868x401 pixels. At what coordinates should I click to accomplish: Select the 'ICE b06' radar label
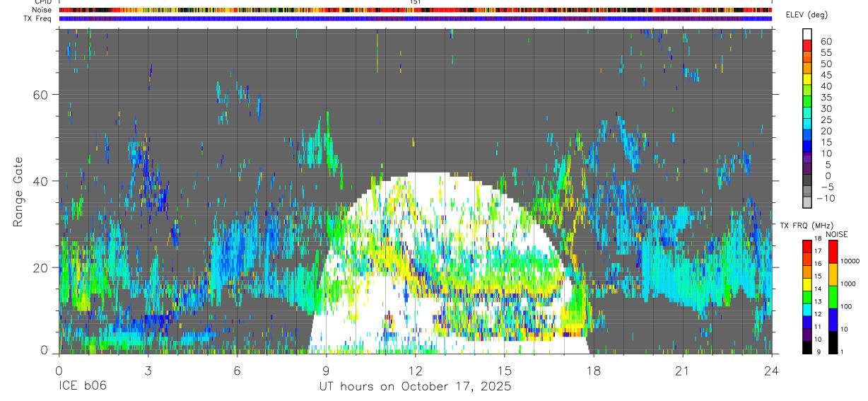point(83,387)
